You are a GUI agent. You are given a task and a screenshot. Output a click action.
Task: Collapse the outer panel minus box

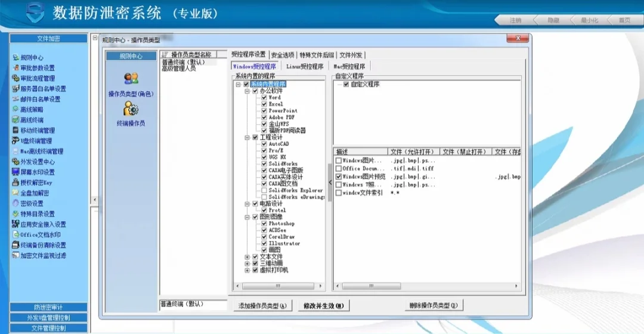[x=95, y=38]
